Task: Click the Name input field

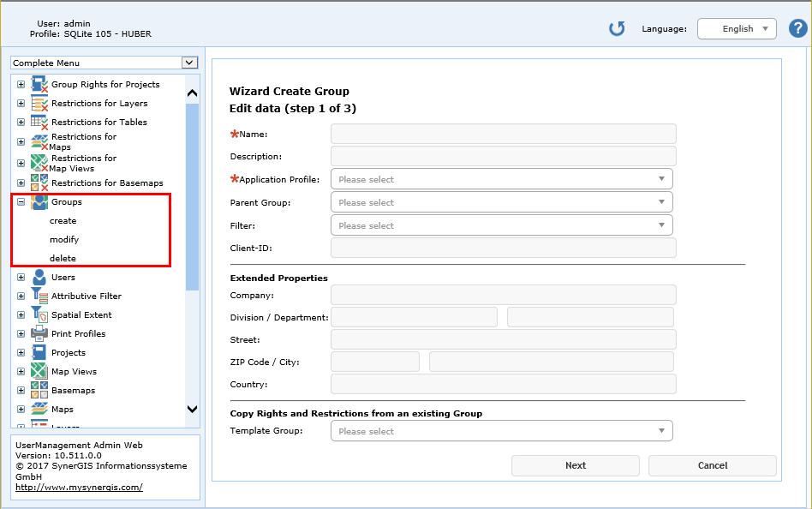Action: [503, 134]
